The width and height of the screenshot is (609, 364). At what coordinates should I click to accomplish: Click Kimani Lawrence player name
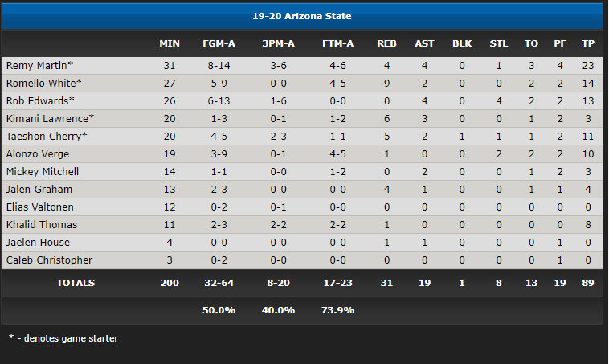coord(50,118)
